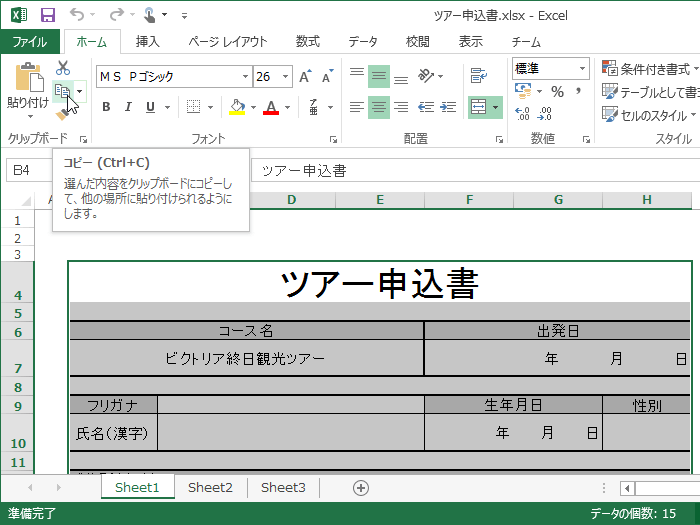Click the B4 name box
700x525 pixels.
pyautogui.click(x=29, y=170)
